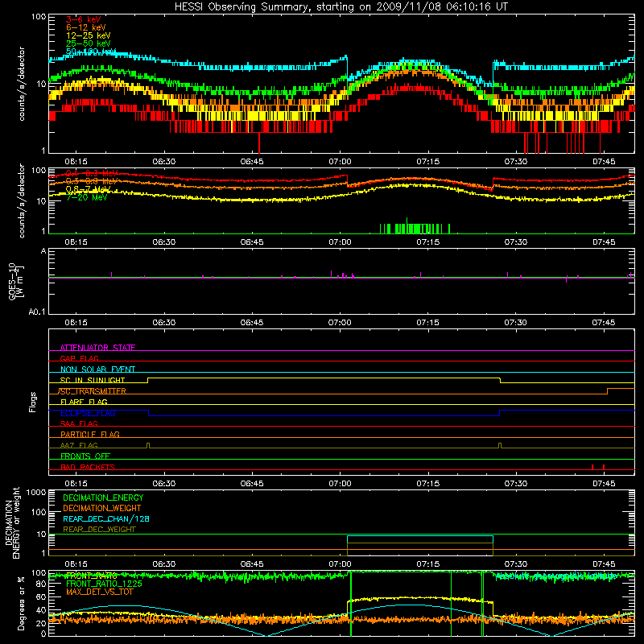The height and width of the screenshot is (644, 644).
Task: Click the 07:30 tick label under Flags panel
Action: pyautogui.click(x=515, y=484)
